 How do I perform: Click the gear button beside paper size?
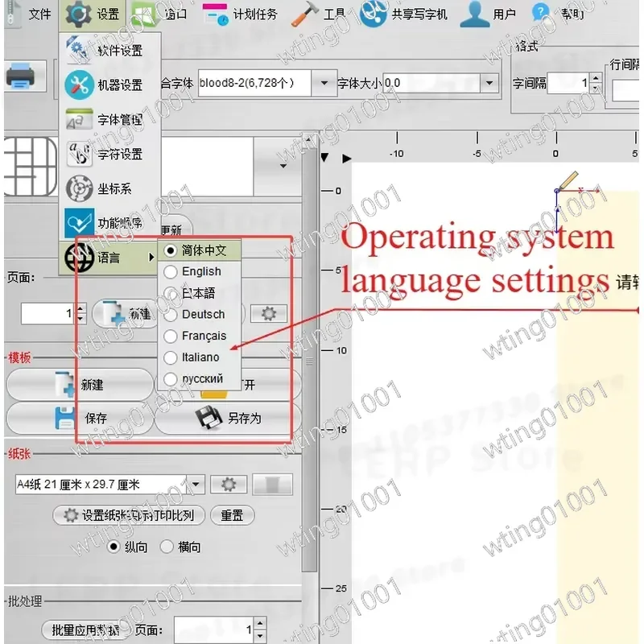coord(229,485)
